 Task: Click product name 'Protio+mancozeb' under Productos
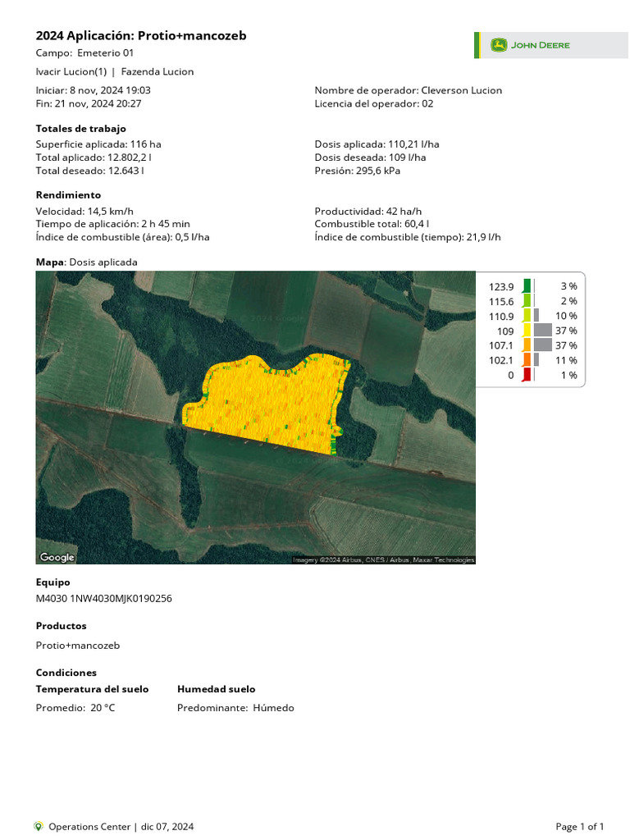(78, 646)
